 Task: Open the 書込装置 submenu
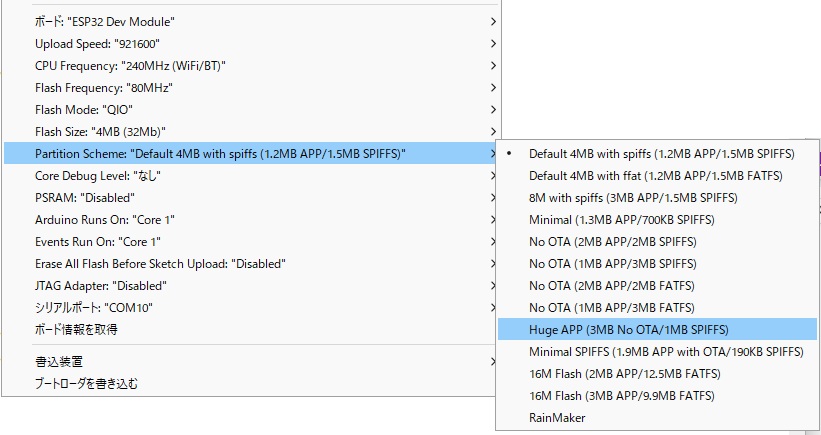pos(250,361)
